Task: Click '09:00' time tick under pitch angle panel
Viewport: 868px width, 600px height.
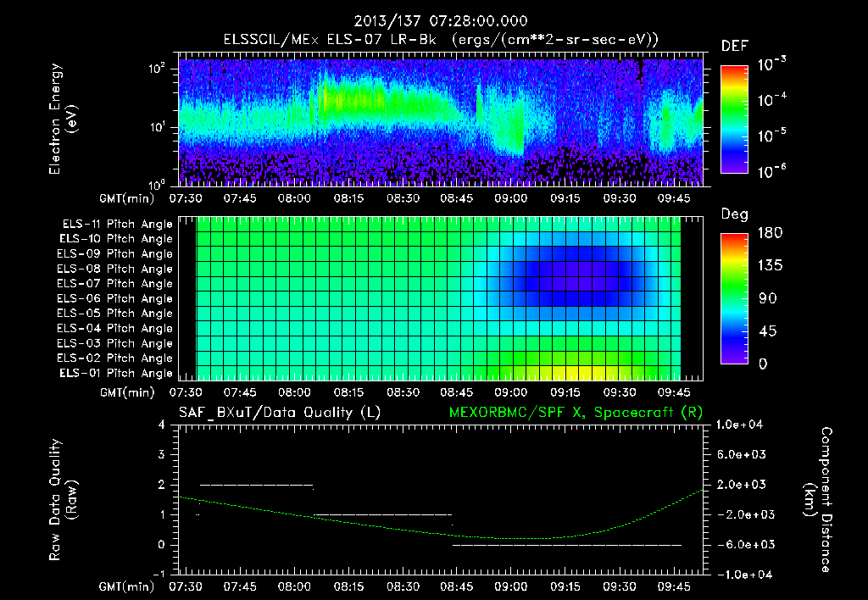Action: click(x=511, y=392)
